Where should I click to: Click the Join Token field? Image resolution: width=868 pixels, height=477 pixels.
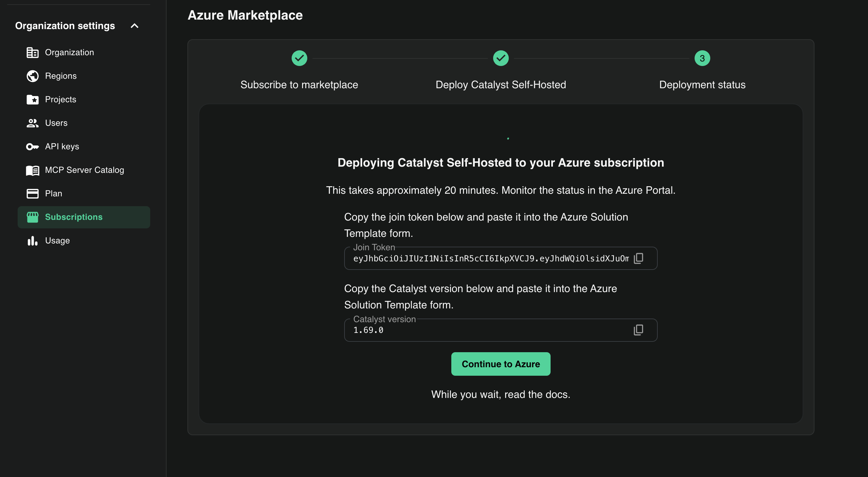tap(501, 258)
